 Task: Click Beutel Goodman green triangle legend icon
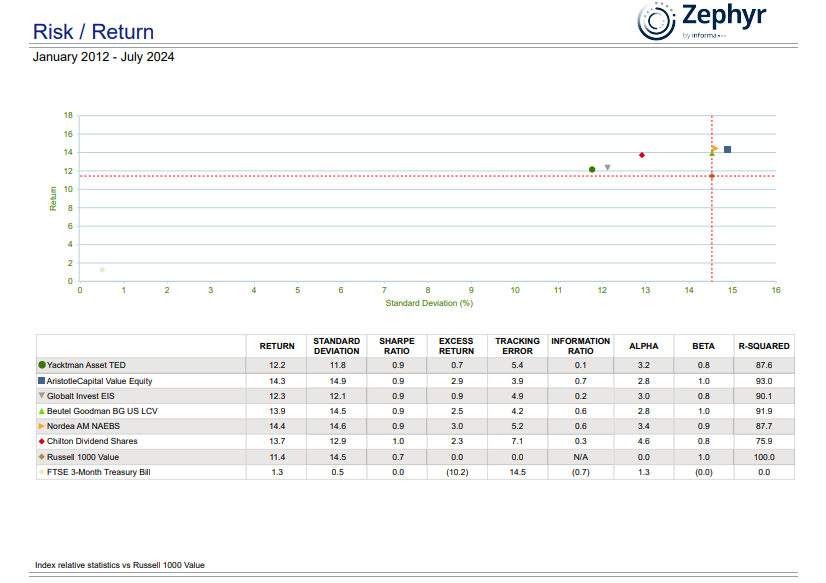[42, 411]
